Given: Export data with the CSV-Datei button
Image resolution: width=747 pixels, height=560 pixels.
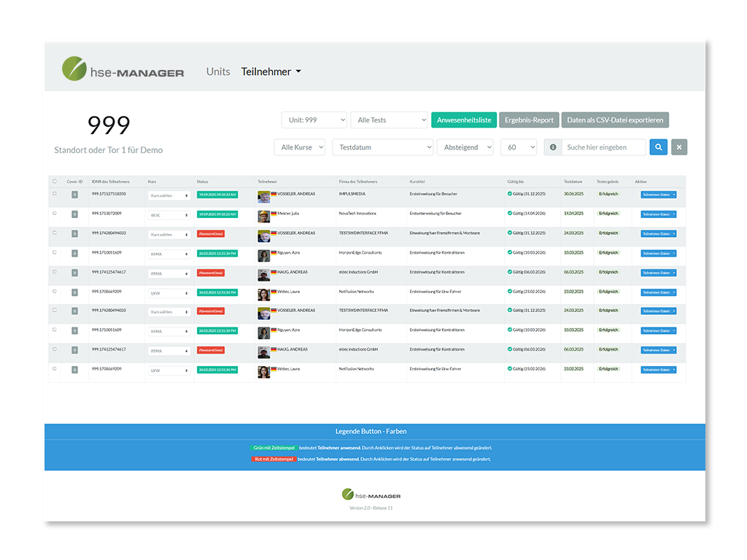Looking at the screenshot, I should [615, 120].
